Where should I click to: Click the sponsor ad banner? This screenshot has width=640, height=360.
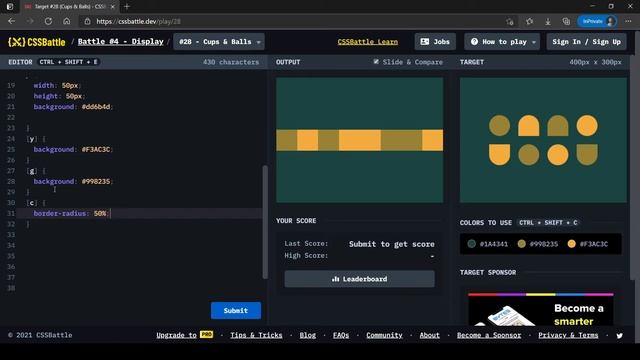pos(540,309)
